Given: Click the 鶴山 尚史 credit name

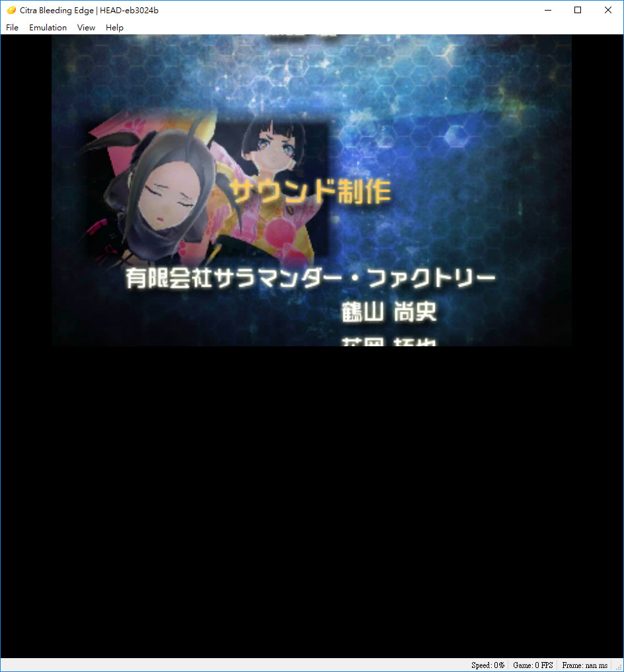Looking at the screenshot, I should pos(389,312).
